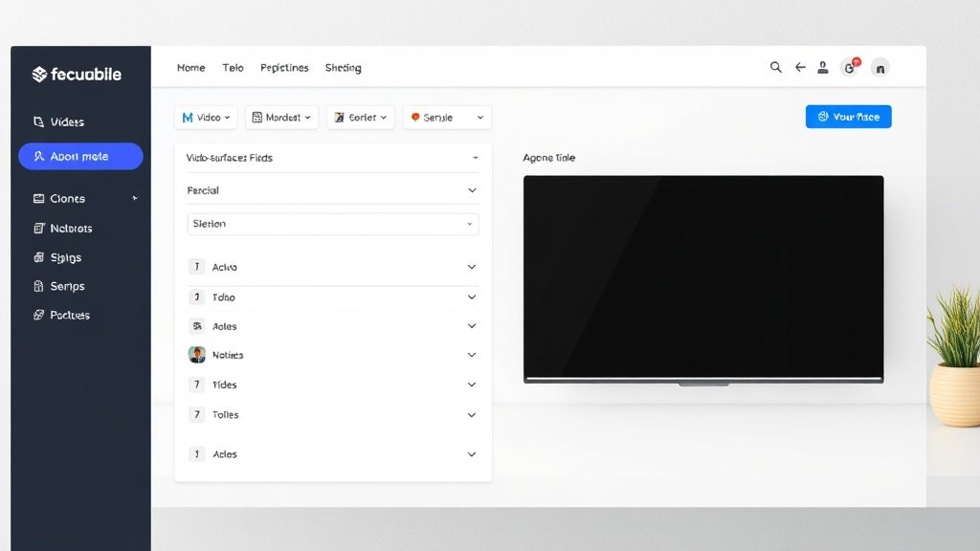Click the M icon in Video dropdown
The height and width of the screenshot is (551, 980).
pyautogui.click(x=188, y=118)
